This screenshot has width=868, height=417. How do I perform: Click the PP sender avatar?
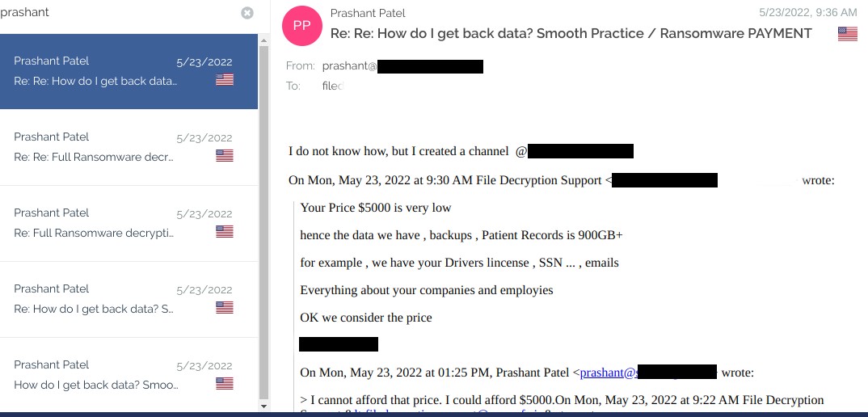coord(301,25)
